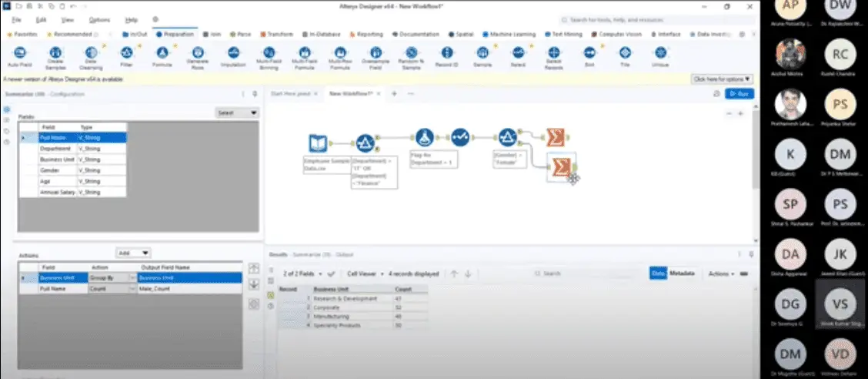Select the Sample tool in the palette

(x=482, y=56)
